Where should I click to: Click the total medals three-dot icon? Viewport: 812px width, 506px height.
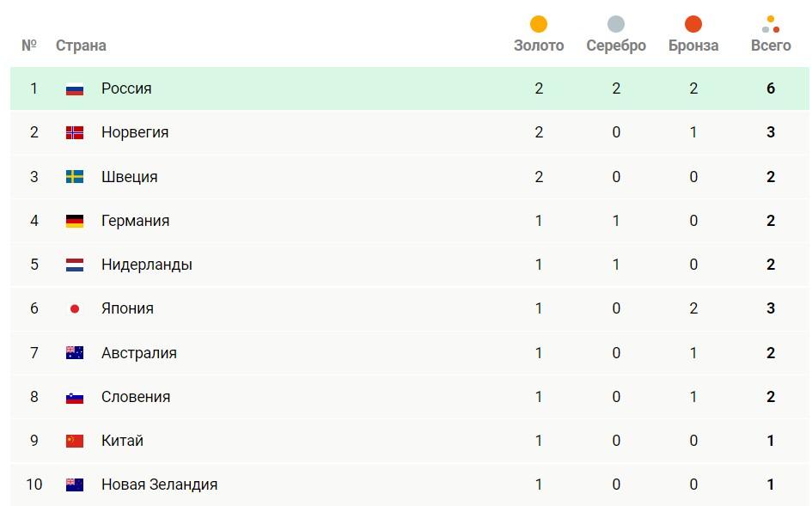click(771, 24)
